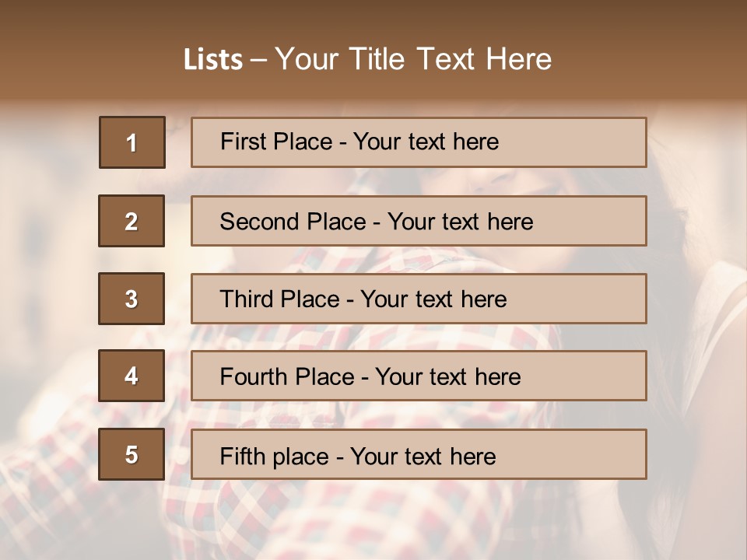Click the number 5 box
The image size is (747, 560).
click(x=132, y=454)
